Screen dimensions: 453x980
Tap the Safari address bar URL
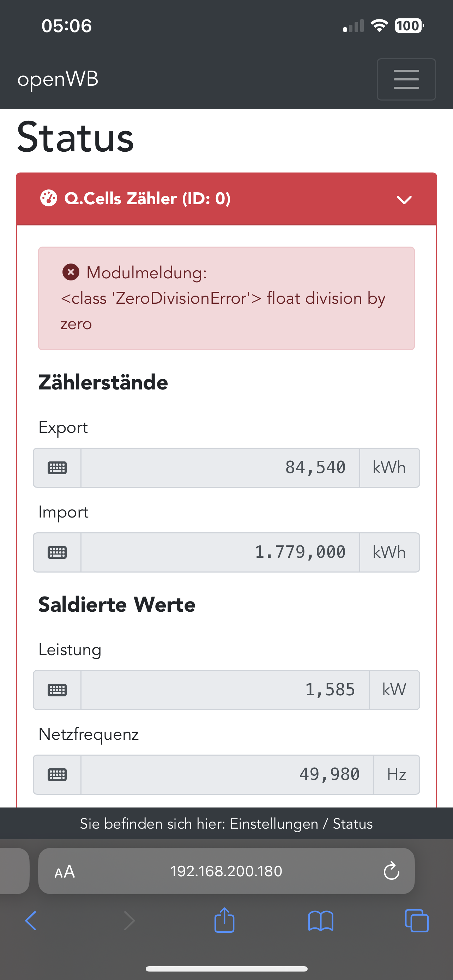click(226, 871)
